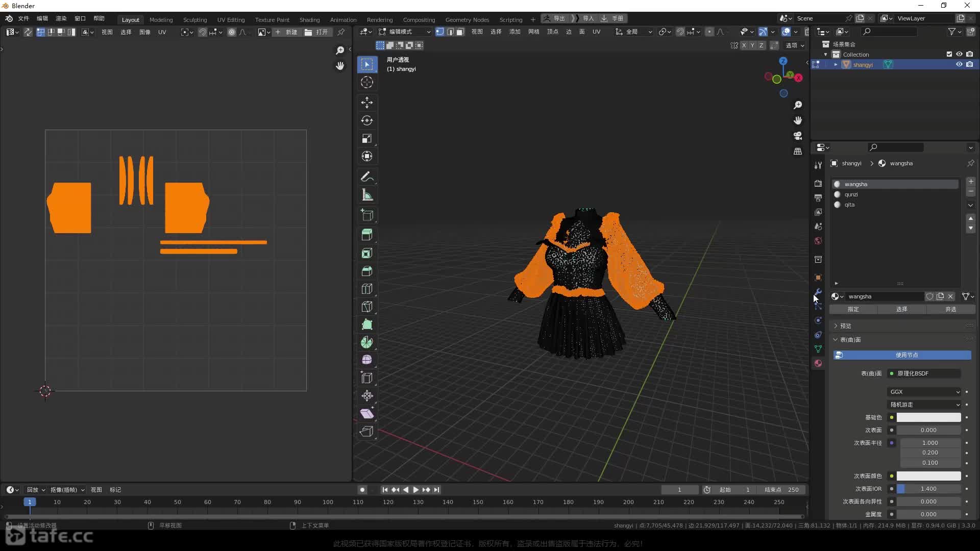Add new collection in outliner header
The width and height of the screenshot is (980, 551).
[x=971, y=32]
